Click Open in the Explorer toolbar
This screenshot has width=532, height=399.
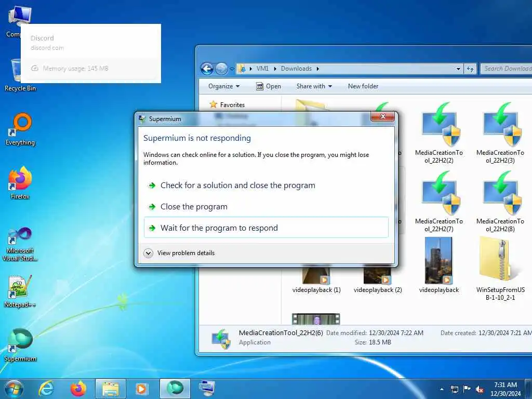pos(269,86)
